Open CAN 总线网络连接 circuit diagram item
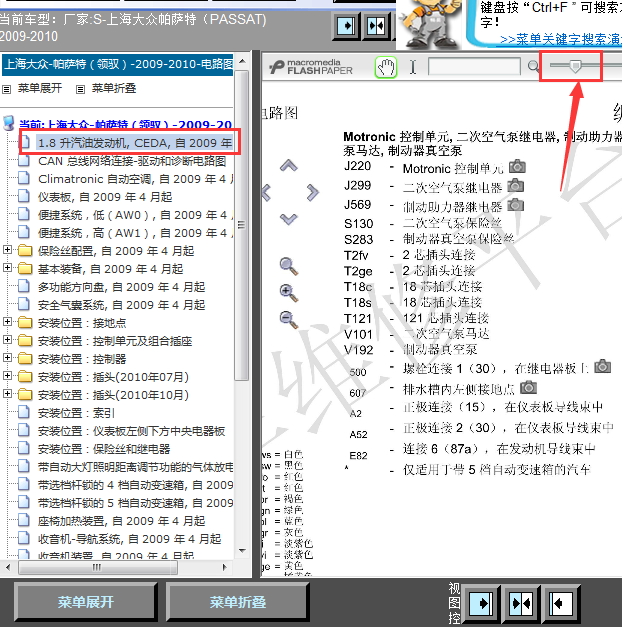The width and height of the screenshot is (622, 627). coord(132,161)
